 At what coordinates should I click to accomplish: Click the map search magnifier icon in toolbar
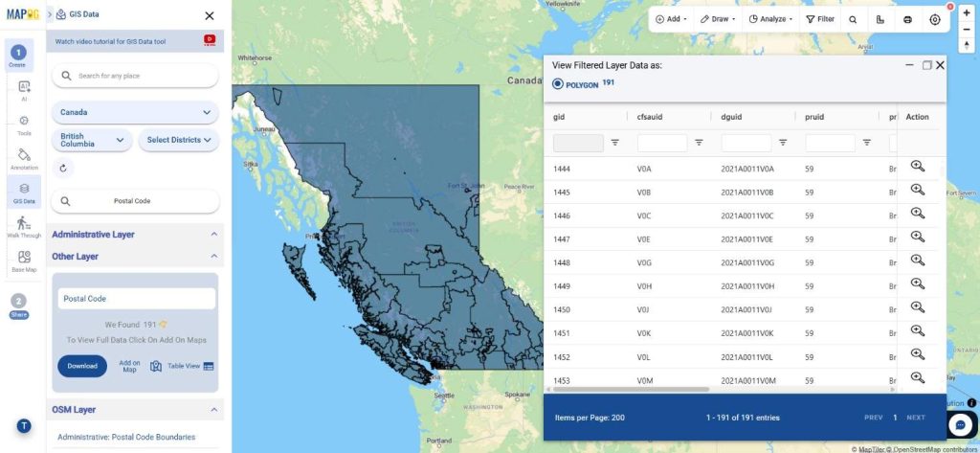[x=853, y=19]
